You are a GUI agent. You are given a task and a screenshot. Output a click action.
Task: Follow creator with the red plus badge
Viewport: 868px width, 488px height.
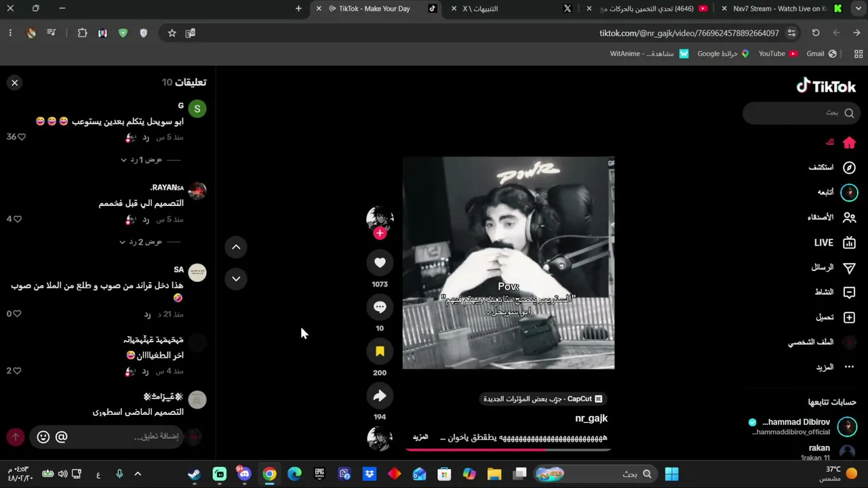click(x=380, y=233)
